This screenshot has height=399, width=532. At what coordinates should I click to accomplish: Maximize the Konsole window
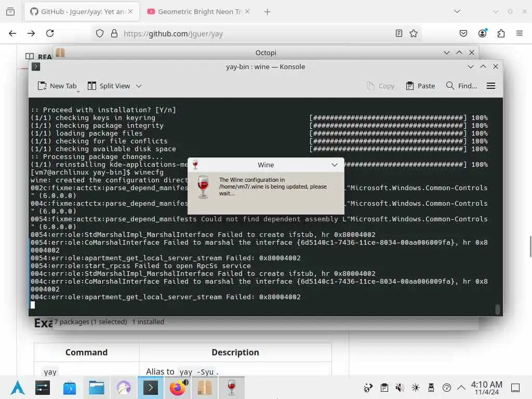(483, 67)
